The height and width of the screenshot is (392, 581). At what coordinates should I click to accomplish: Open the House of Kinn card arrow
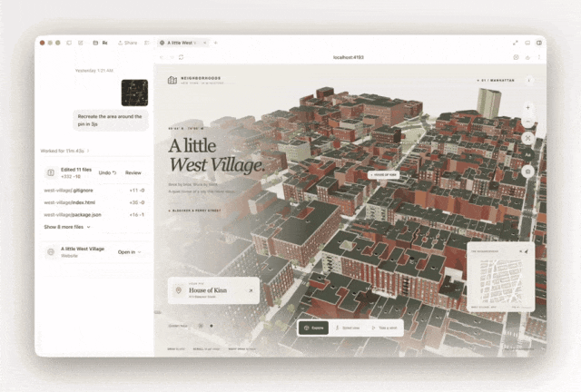(251, 291)
